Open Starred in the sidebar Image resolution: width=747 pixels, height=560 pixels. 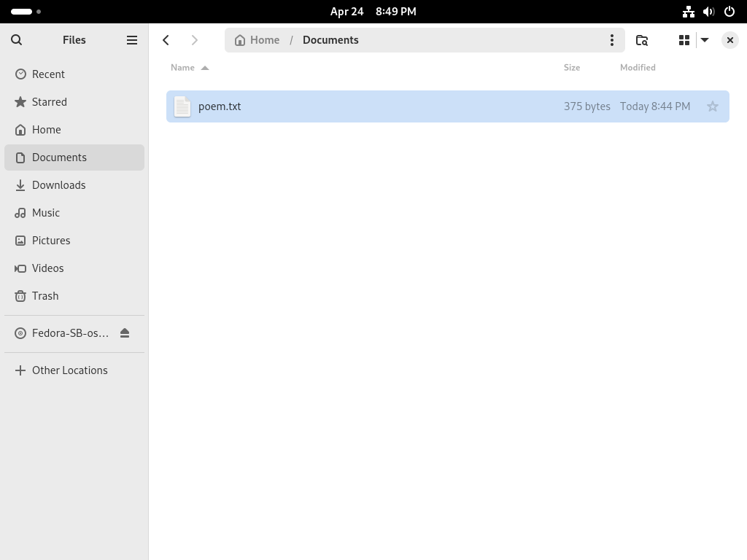[x=74, y=102]
